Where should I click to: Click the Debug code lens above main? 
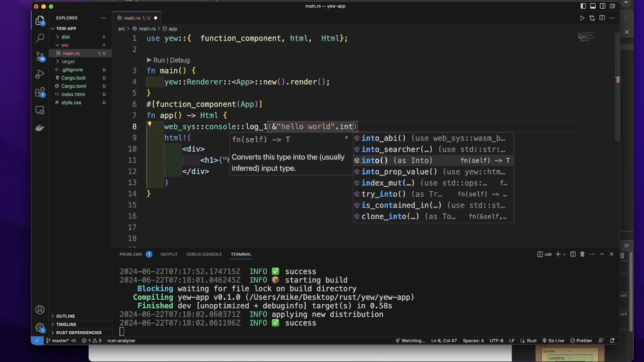pyautogui.click(x=180, y=60)
